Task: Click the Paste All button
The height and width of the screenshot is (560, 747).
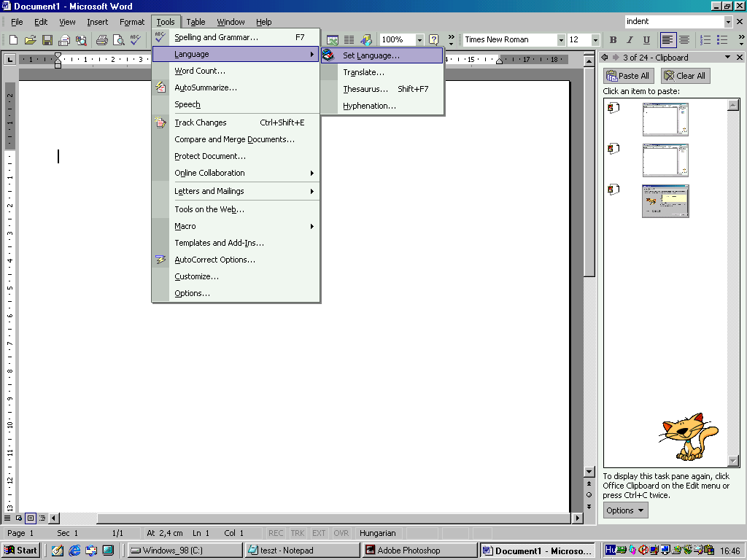Action: (628, 76)
